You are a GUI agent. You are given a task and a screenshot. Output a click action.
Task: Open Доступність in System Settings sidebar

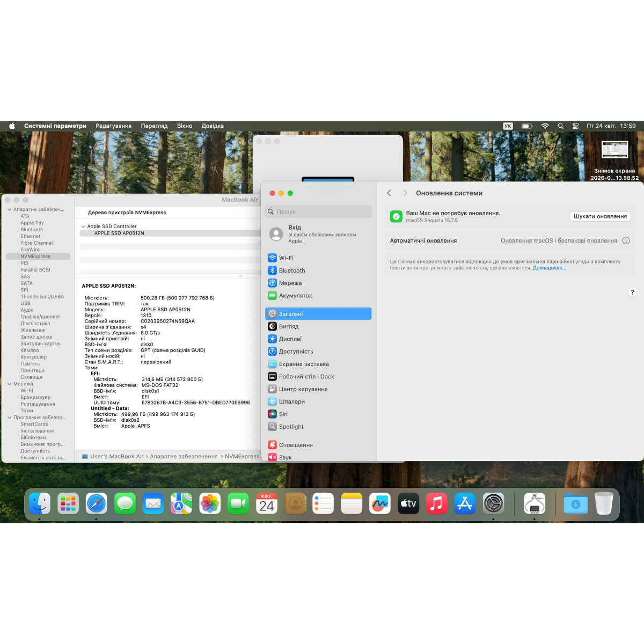(318, 352)
